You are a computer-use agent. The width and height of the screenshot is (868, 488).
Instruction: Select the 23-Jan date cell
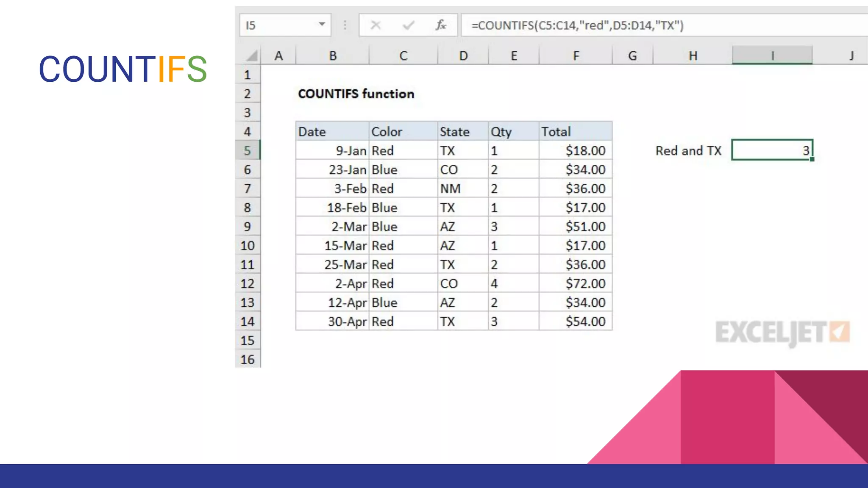coord(332,169)
